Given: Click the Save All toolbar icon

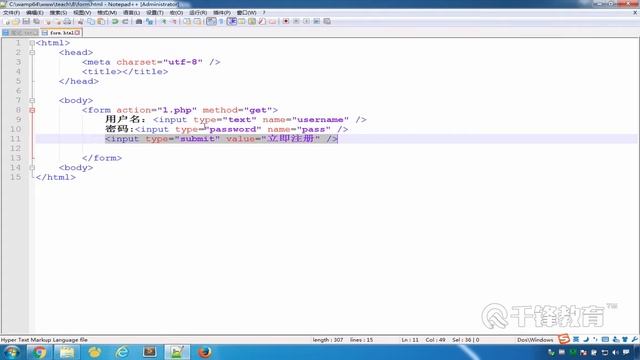Looking at the screenshot, I should coord(37,21).
